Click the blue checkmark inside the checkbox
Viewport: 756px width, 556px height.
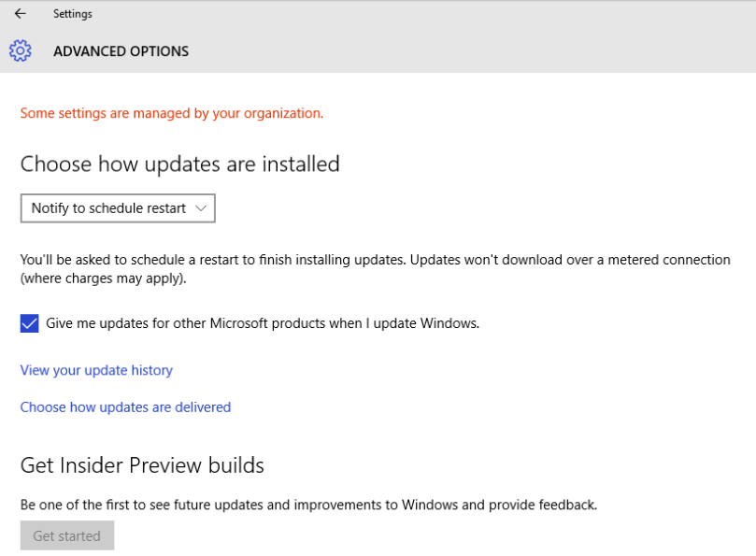click(x=30, y=324)
